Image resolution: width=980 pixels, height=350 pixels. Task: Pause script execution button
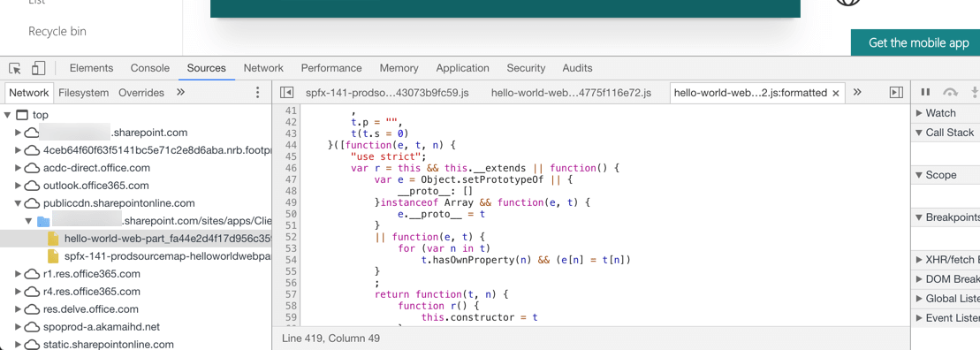925,93
